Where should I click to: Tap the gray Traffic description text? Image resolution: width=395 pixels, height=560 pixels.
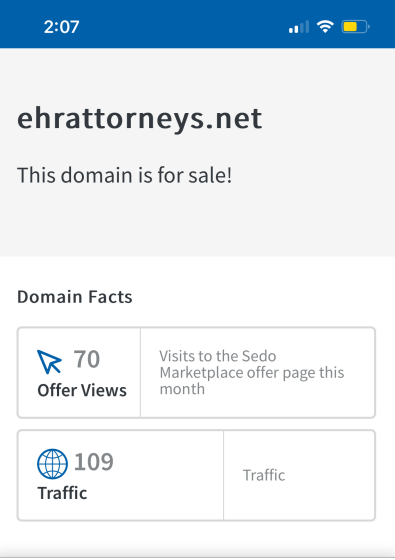tap(264, 475)
